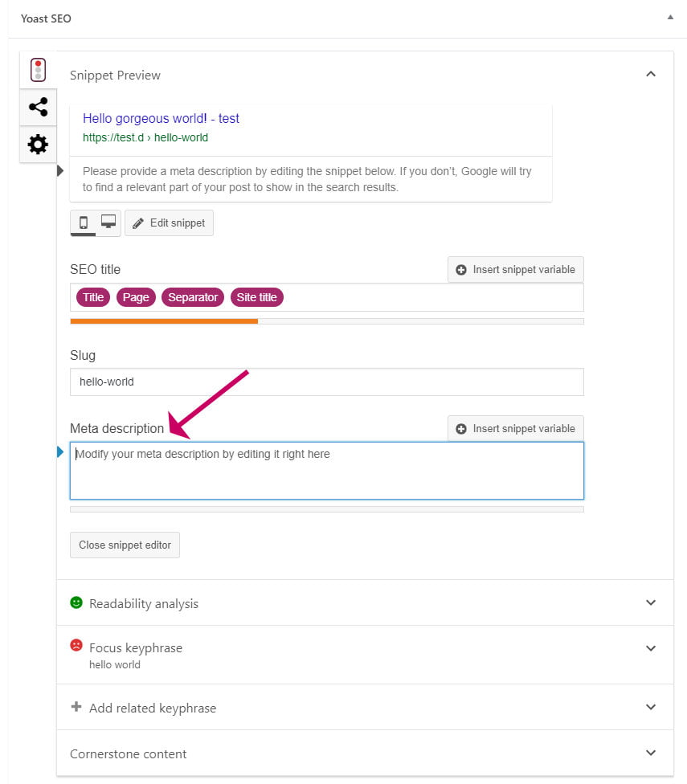The height and width of the screenshot is (784, 687).
Task: Focus the Meta description text area
Action: point(327,471)
